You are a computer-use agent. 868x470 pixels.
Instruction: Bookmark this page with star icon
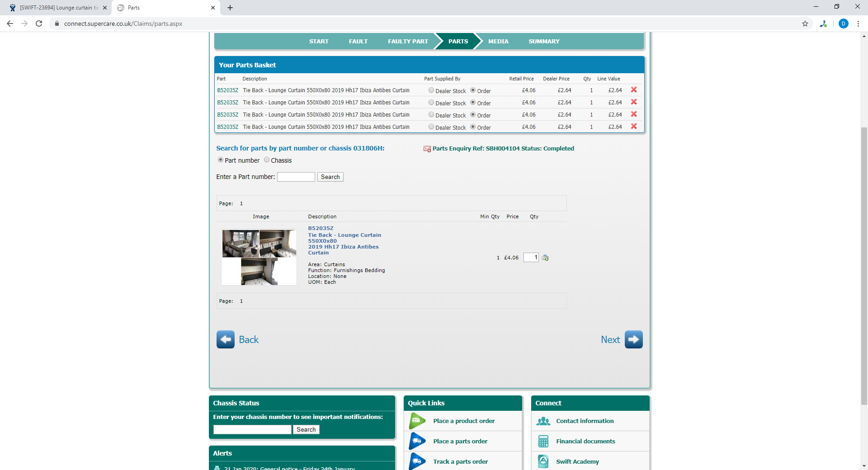click(805, 23)
